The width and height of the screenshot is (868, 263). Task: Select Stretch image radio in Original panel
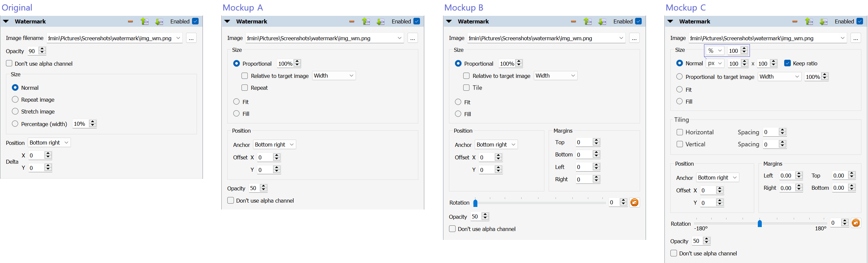[15, 112]
